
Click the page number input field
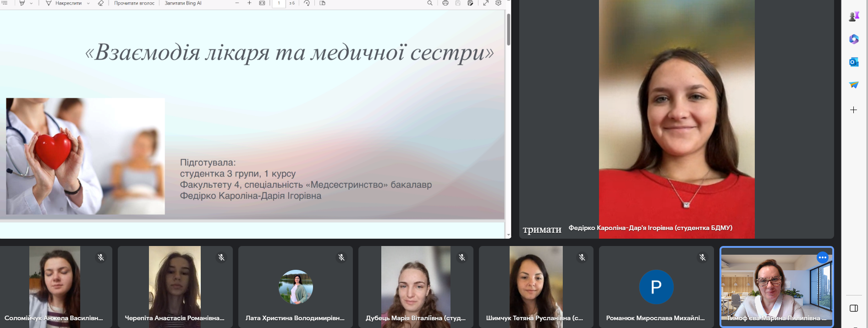click(x=279, y=3)
